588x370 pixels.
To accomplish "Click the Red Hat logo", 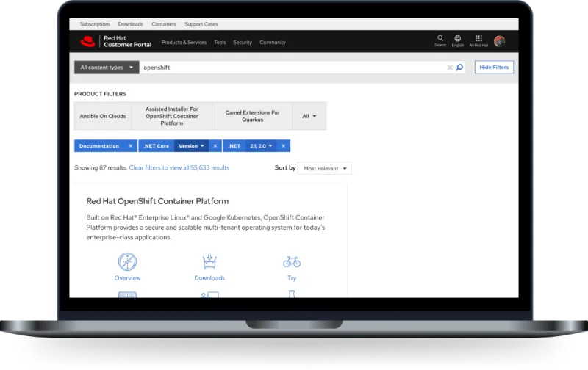I will pos(87,41).
